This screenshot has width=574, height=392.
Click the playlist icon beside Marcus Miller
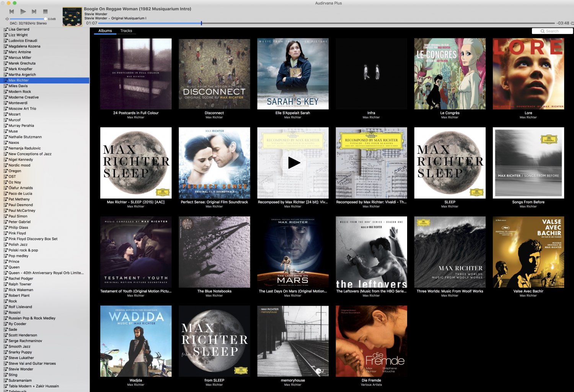5,58
